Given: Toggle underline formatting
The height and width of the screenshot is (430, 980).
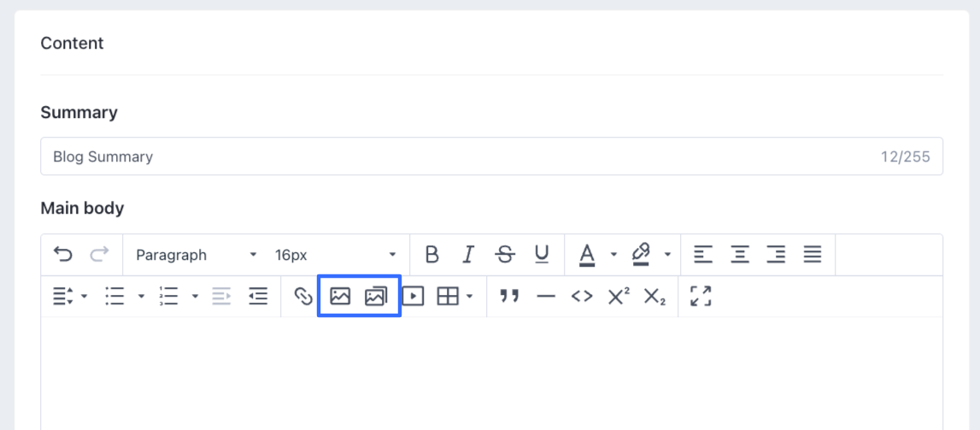Looking at the screenshot, I should coord(542,255).
